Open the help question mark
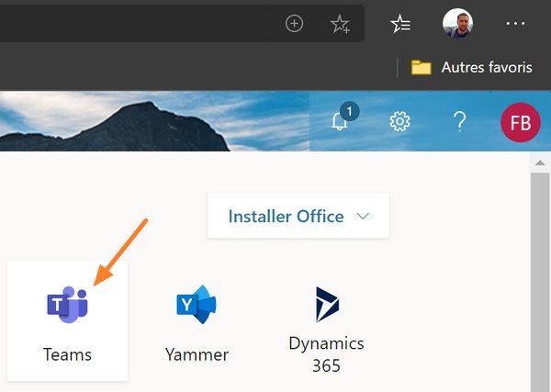 coord(460,121)
